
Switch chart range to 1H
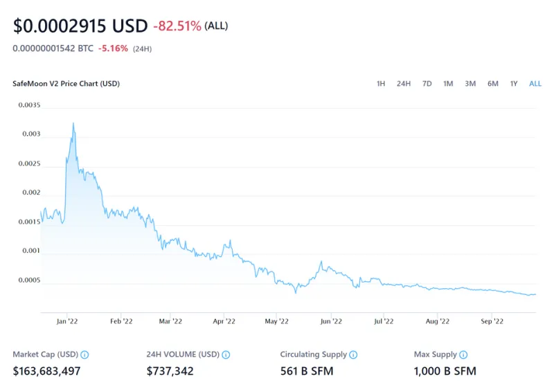380,84
